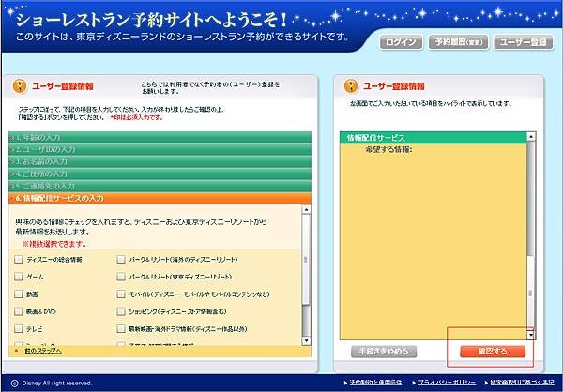Click the orange 確認する button
The image size is (563, 392).
pos(493,352)
